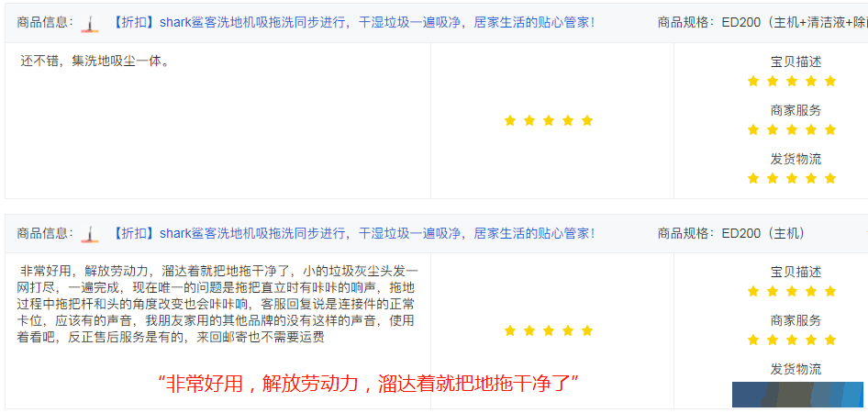Click the 发货物流 label in the second review

(796, 369)
